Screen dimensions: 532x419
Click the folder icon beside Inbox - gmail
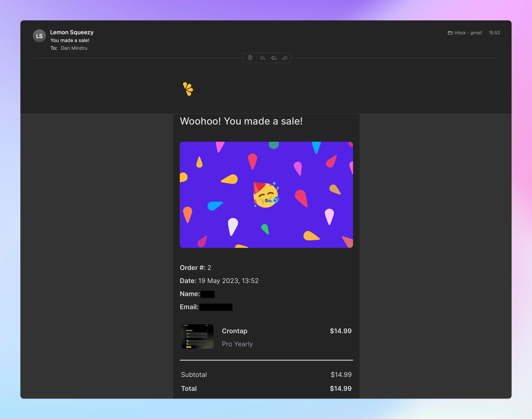[450, 33]
